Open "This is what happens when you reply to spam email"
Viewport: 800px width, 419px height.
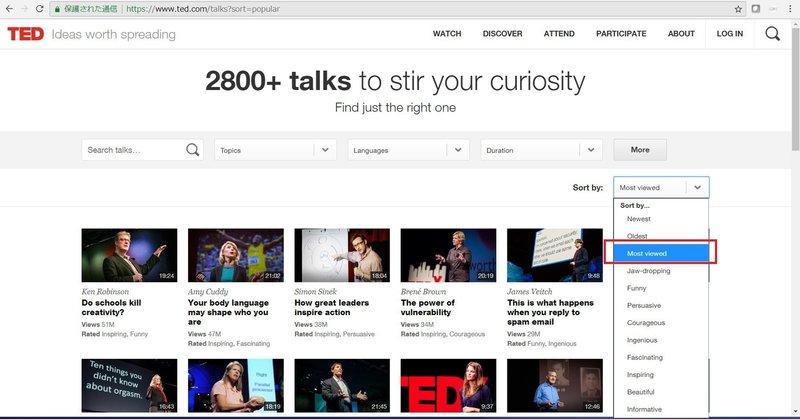(551, 312)
